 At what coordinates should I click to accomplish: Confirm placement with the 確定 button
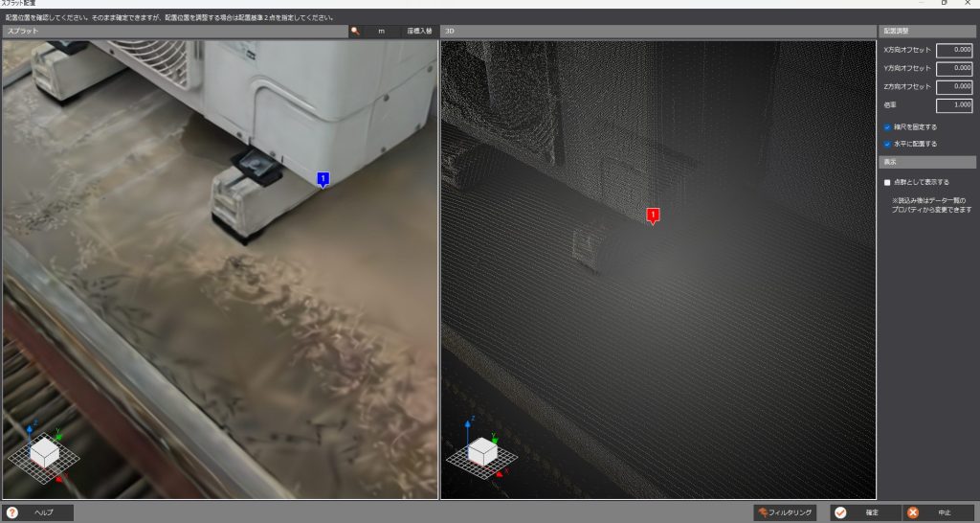(x=864, y=512)
